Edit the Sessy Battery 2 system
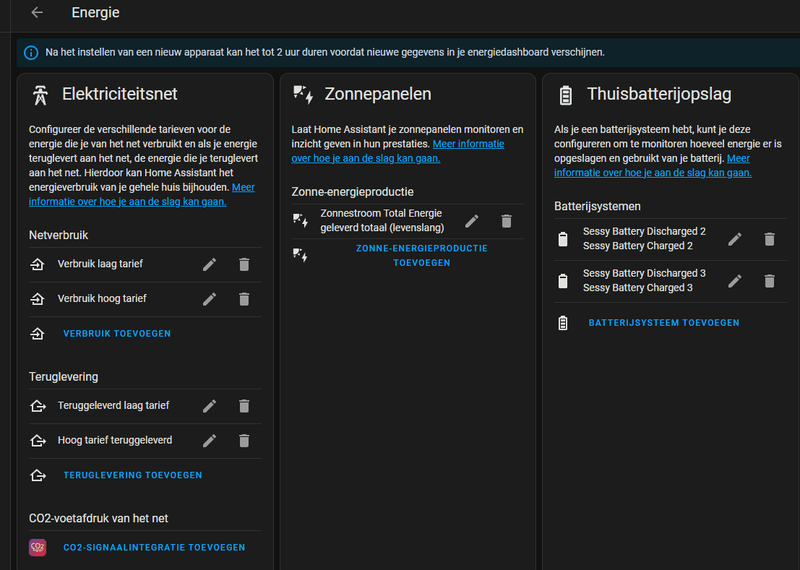 [x=735, y=239]
